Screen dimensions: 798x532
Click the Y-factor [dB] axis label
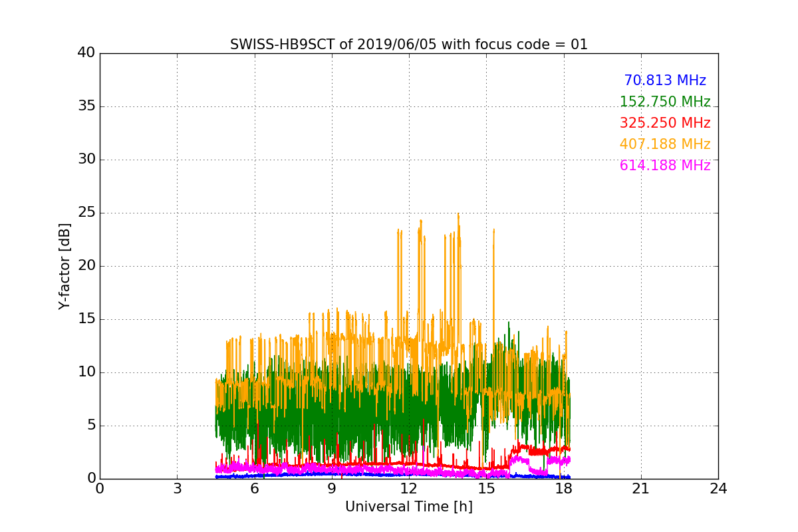64,266
